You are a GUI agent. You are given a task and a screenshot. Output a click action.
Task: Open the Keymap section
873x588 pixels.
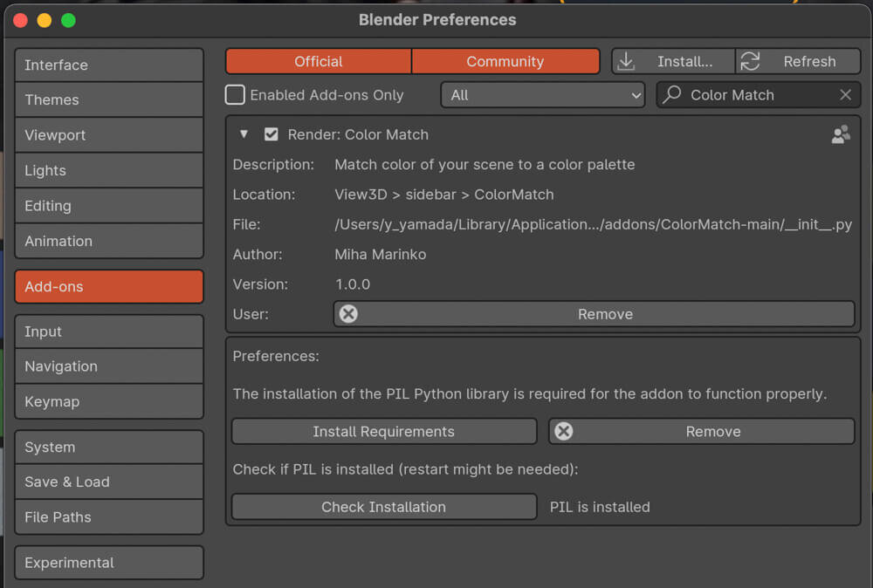[x=109, y=401]
